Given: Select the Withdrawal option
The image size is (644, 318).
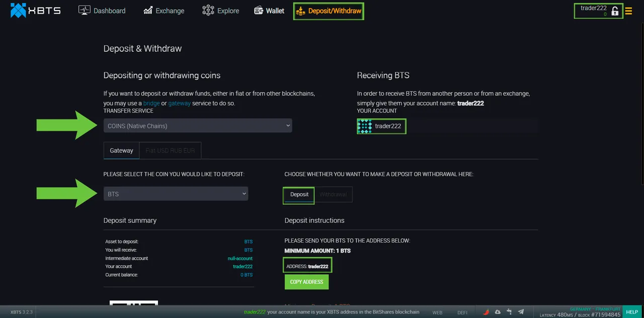Looking at the screenshot, I should click(333, 194).
